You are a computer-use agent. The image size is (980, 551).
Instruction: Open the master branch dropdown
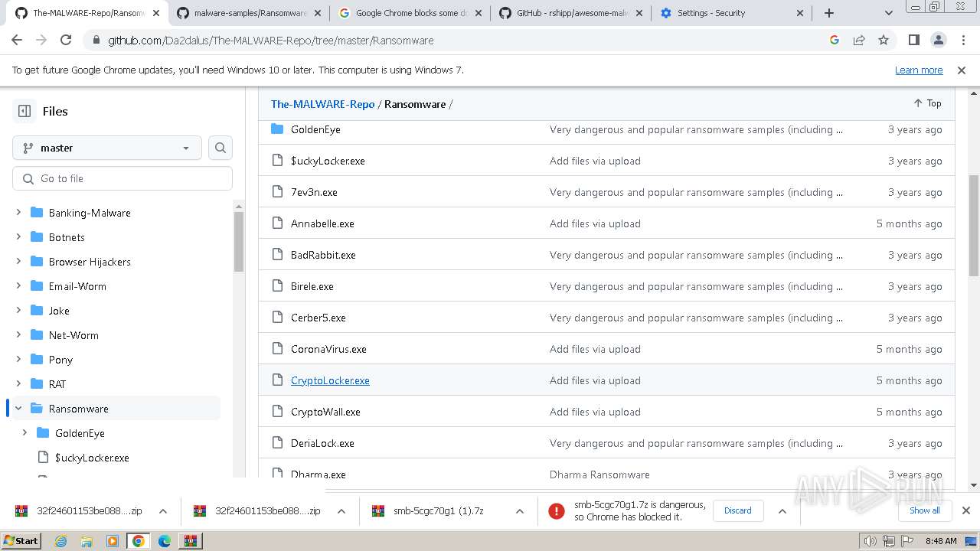pyautogui.click(x=107, y=148)
